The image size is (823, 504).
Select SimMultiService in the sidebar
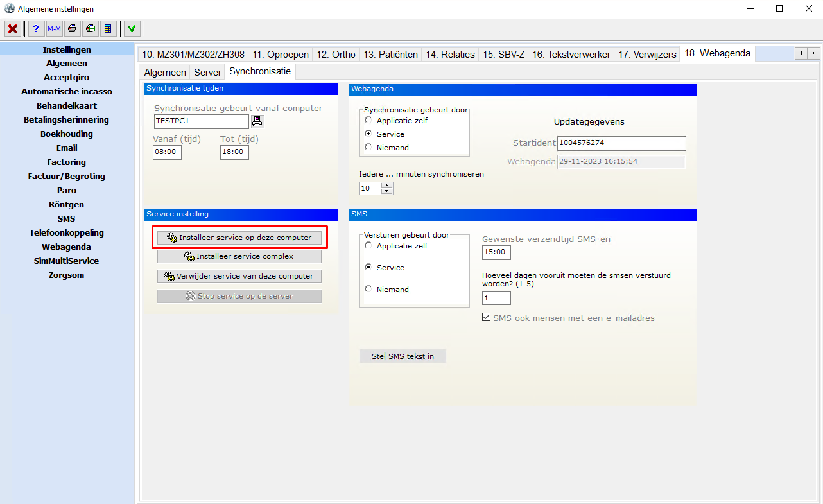click(67, 261)
